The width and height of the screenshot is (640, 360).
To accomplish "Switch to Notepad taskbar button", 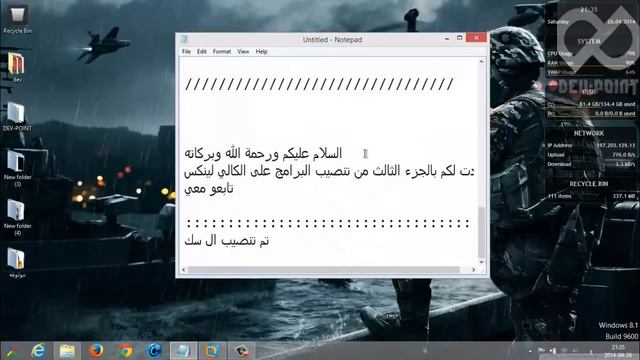I will point(183,351).
